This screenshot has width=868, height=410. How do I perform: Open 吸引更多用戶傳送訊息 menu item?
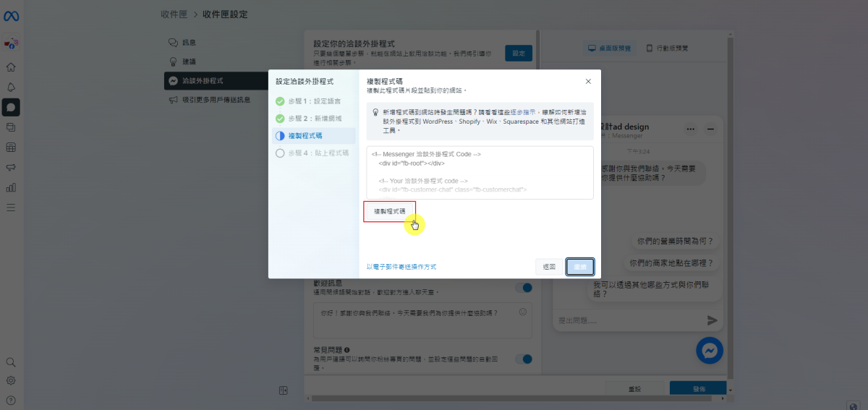point(218,100)
